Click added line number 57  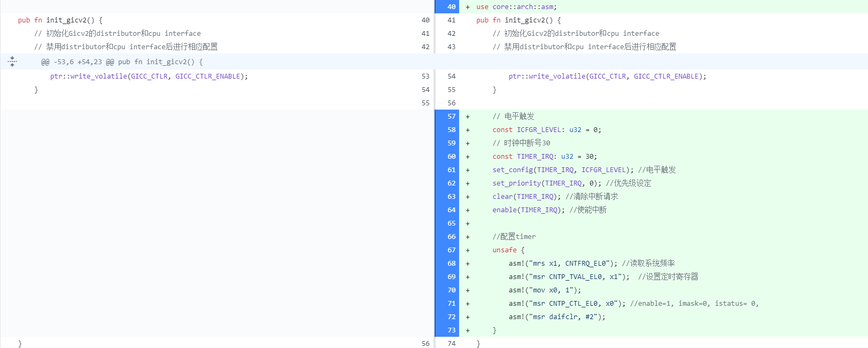[x=451, y=117]
